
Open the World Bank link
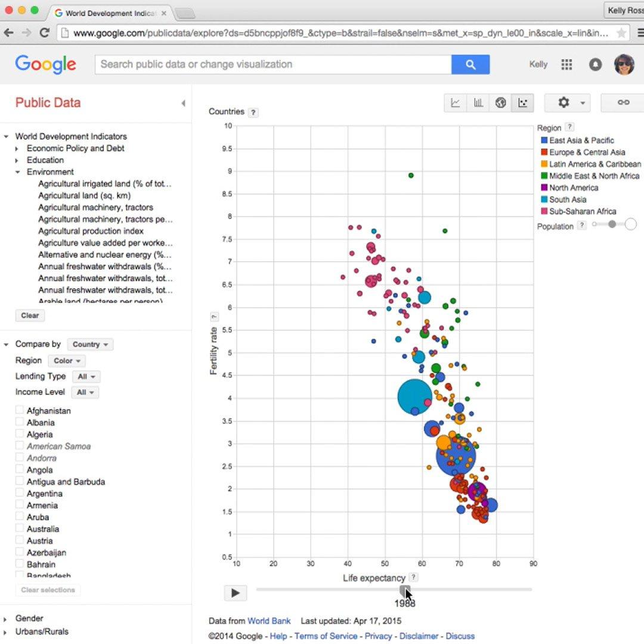click(x=269, y=621)
